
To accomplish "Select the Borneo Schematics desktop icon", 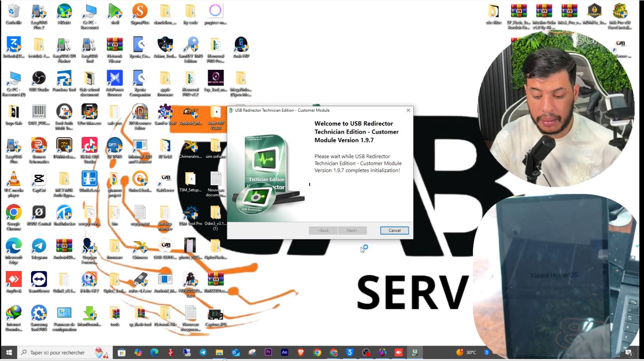I will [x=39, y=150].
